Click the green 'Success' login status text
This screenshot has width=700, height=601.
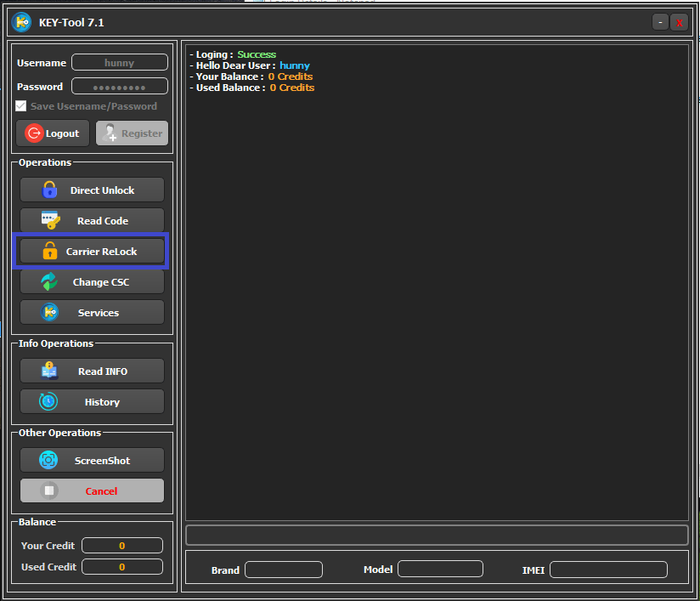[257, 54]
